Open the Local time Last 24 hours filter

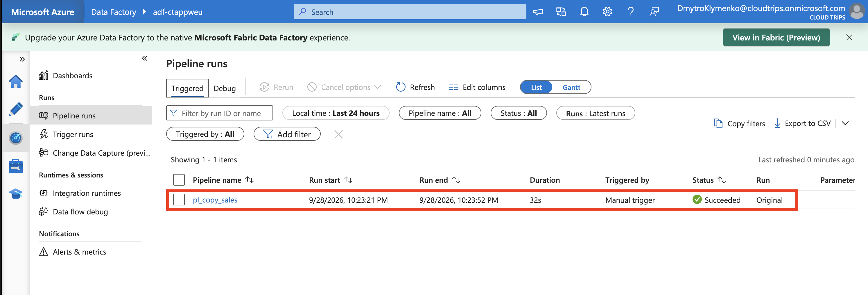[336, 113]
